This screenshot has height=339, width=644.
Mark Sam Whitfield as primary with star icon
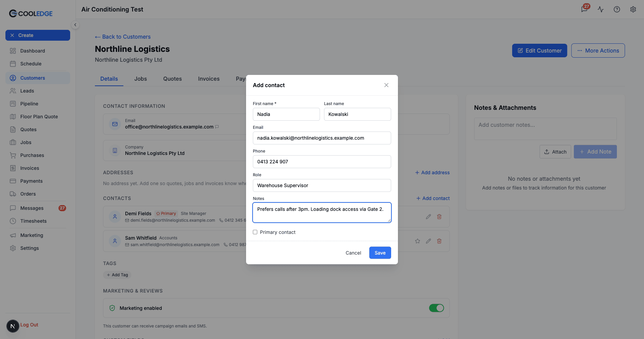coord(418,241)
